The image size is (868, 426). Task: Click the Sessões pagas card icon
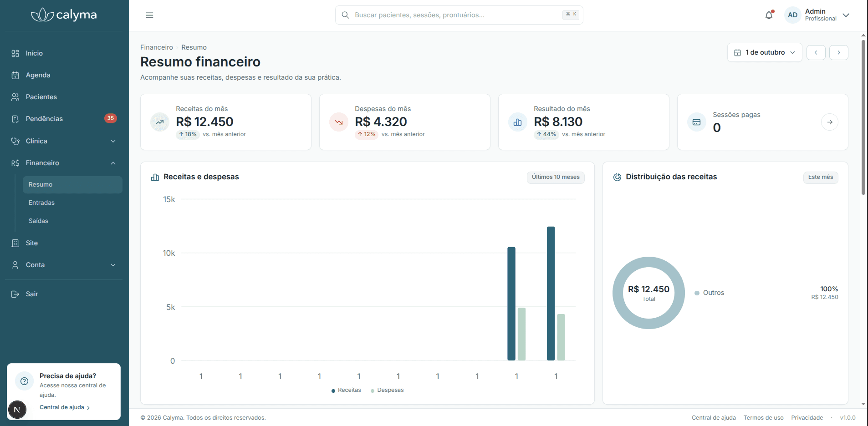(x=696, y=122)
